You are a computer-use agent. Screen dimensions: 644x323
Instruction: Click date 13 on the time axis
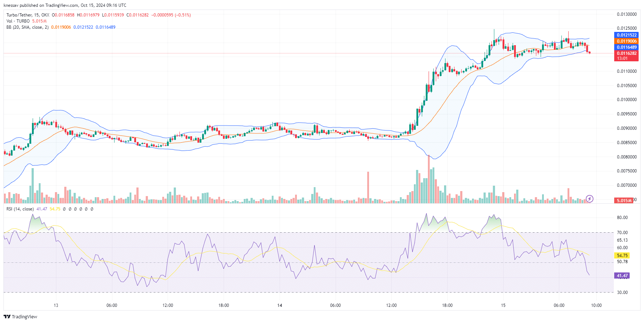click(56, 305)
